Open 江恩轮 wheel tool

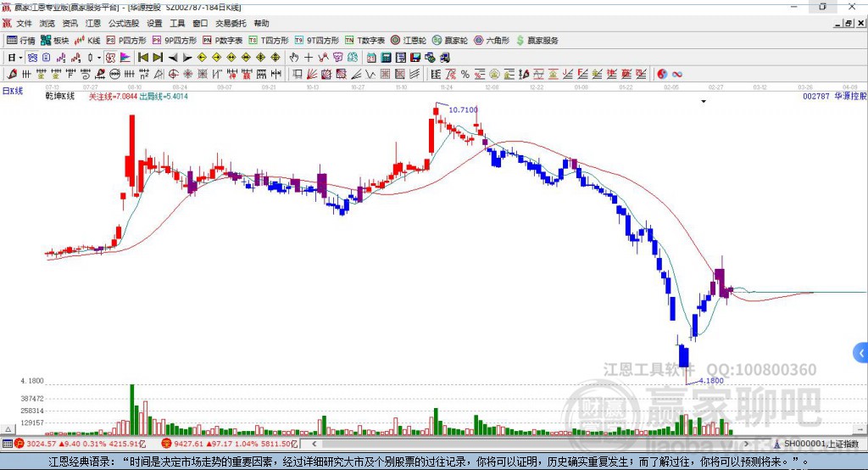pos(409,41)
